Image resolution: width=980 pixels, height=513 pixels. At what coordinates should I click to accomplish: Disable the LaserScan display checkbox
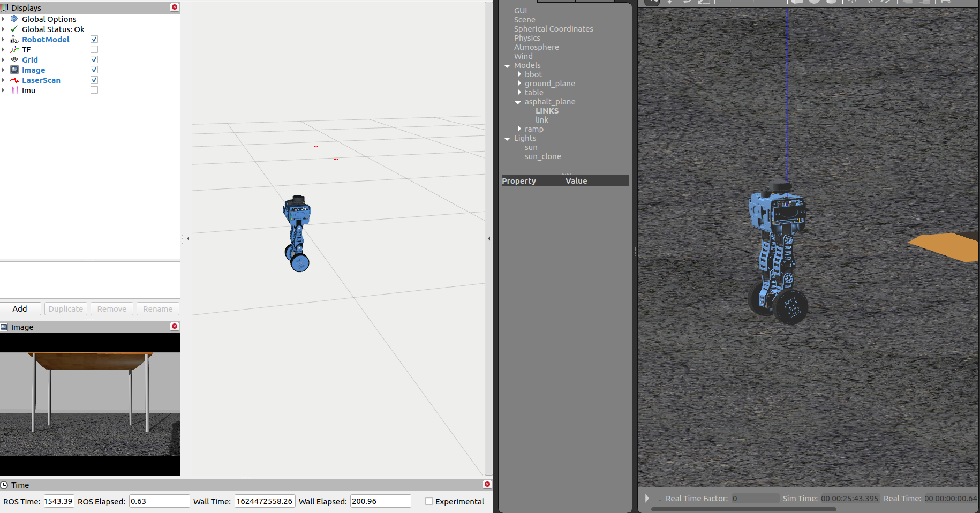point(94,80)
